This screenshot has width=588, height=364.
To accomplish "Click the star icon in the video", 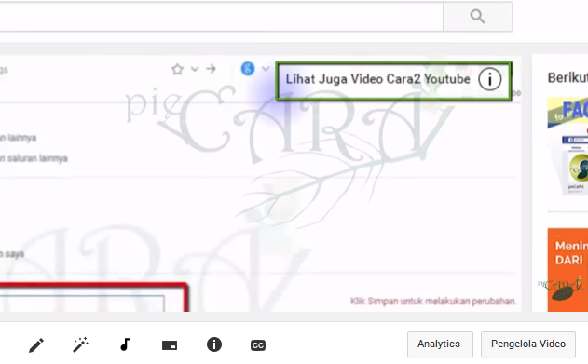I will (x=177, y=69).
